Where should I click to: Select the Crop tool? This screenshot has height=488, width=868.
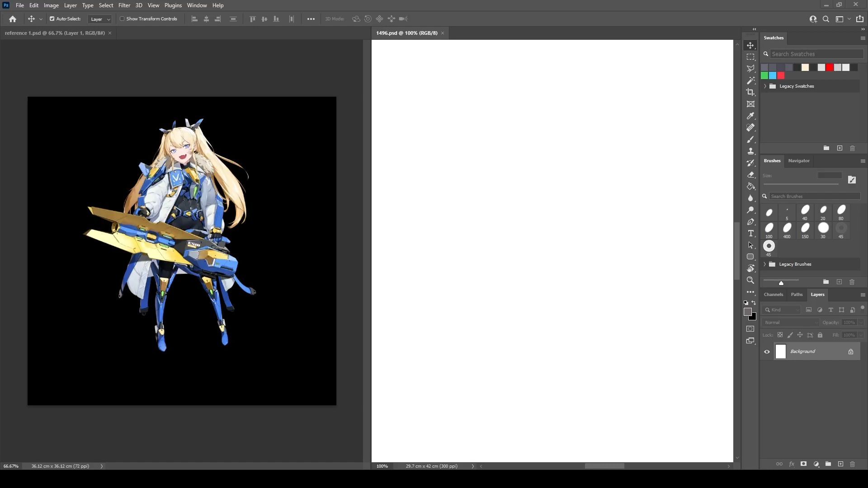[750, 92]
